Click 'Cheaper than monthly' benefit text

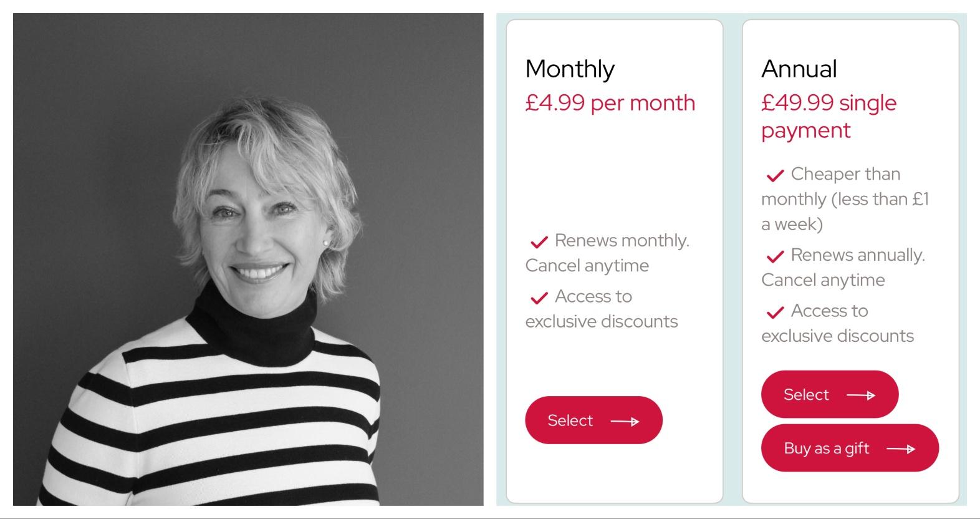pyautogui.click(x=845, y=199)
